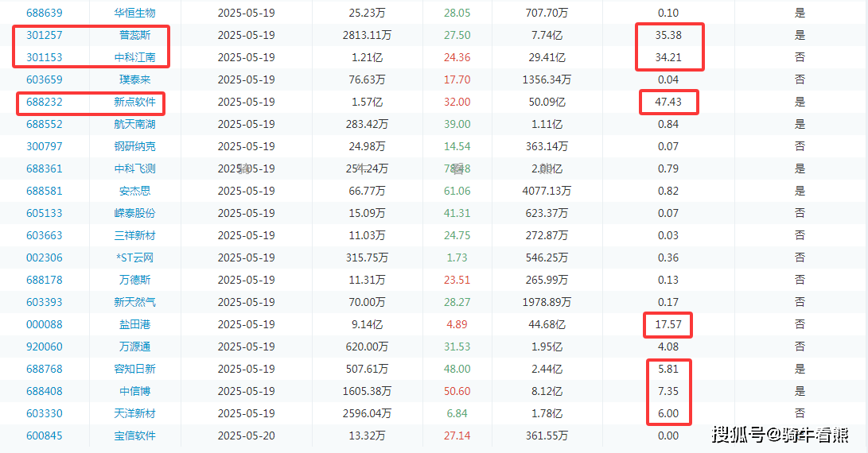Click the 29.41亿 amount cell
This screenshot has width=868, height=453.
coord(547,57)
